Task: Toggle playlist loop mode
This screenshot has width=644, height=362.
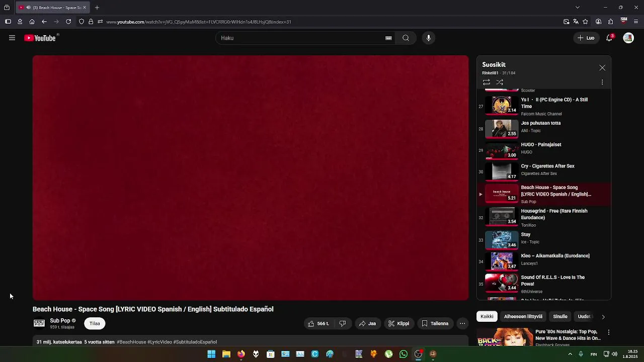Action: (486, 82)
